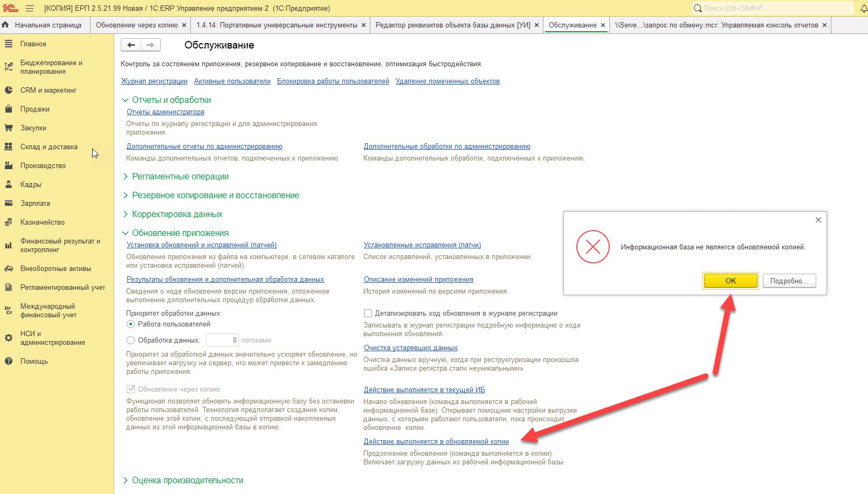Click the search magnifier icon
The width and height of the screenshot is (868, 494).
click(x=698, y=8)
